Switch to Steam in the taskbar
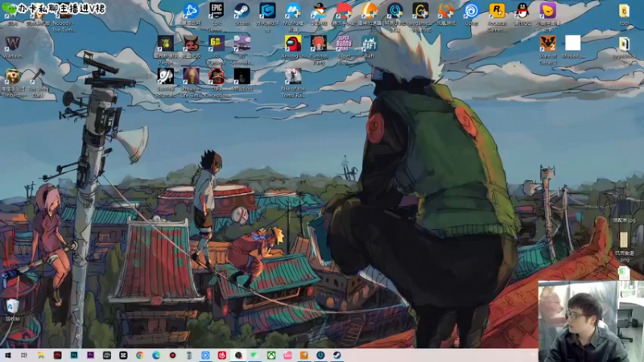Screen dimensions: 644x362 (x=336, y=356)
